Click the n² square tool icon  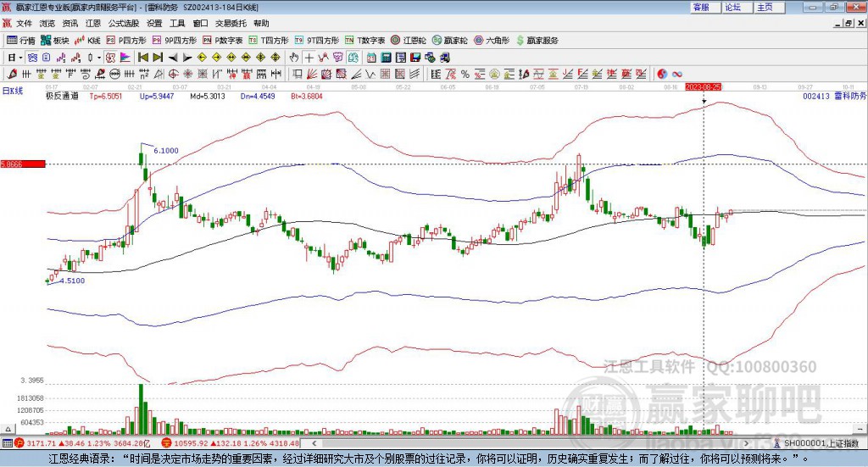(x=144, y=74)
